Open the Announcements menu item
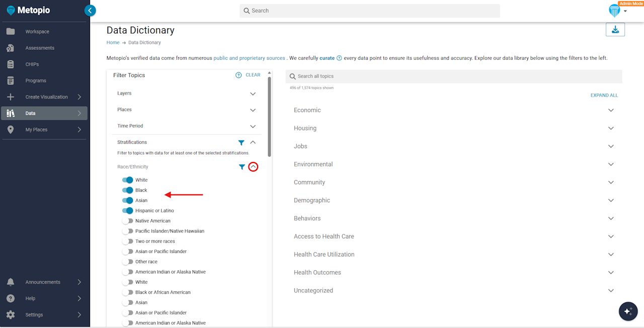644x328 pixels. [x=44, y=282]
